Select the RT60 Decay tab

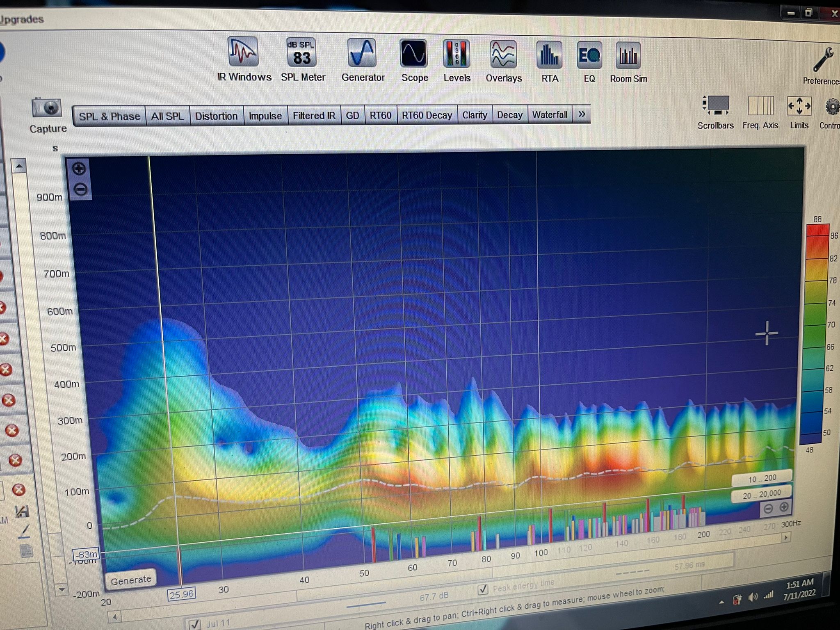click(x=427, y=115)
